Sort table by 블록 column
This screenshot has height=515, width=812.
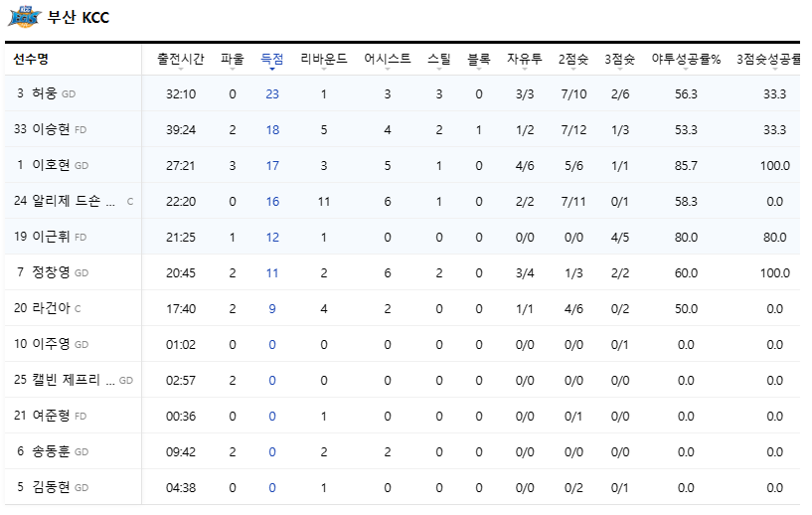click(x=478, y=59)
